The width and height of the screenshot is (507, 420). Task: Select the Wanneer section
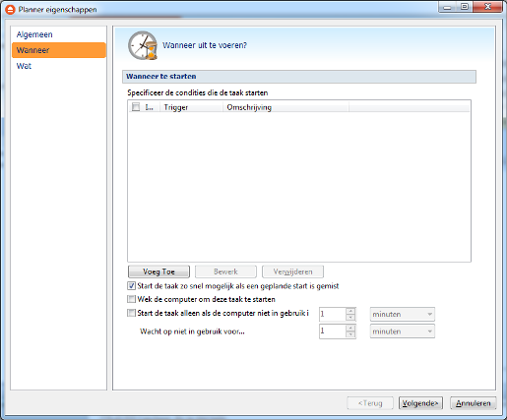(59, 50)
